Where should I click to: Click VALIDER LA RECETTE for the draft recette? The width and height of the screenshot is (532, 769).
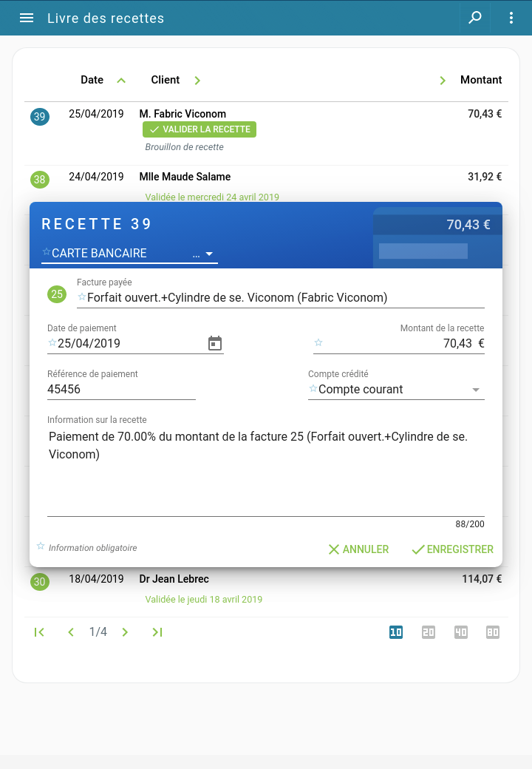pos(199,129)
